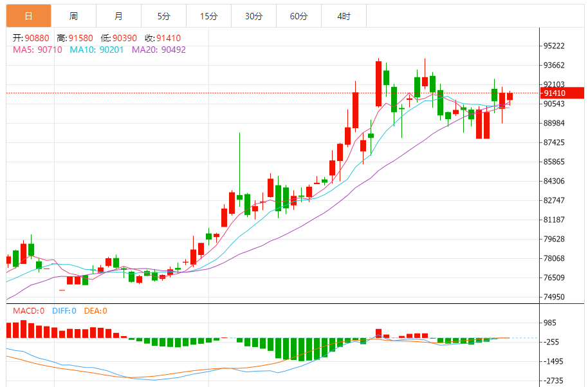
Task: Click the 76509 price axis label
Action: point(554,278)
